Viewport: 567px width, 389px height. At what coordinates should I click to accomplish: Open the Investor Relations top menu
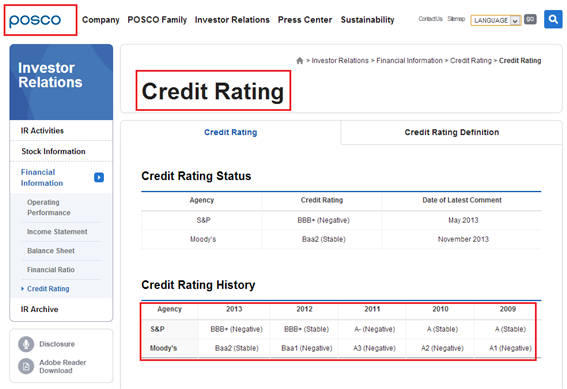click(232, 20)
